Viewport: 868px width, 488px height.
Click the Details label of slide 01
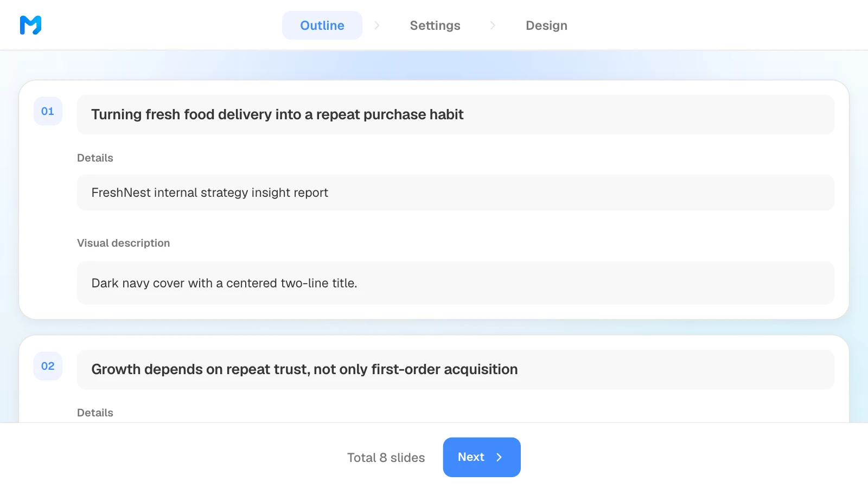pos(95,158)
